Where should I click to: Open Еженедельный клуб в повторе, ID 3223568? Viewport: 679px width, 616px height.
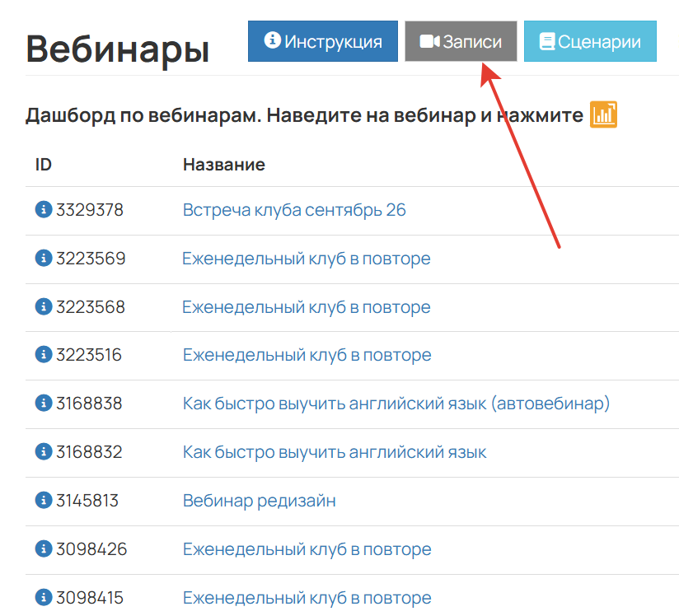click(x=307, y=307)
